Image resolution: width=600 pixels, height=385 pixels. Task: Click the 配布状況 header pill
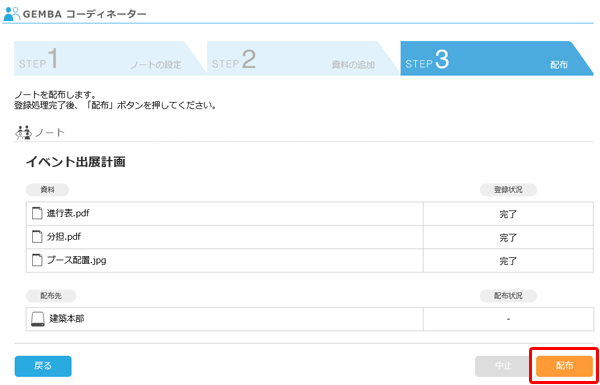(508, 296)
